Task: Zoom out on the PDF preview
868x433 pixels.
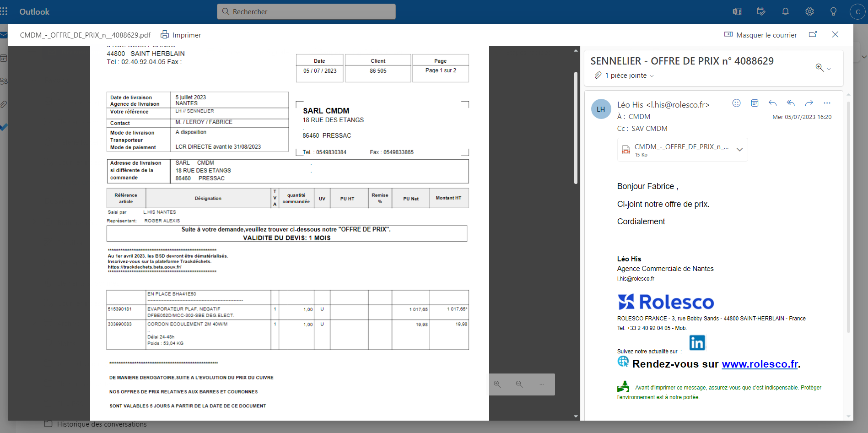Action: 519,384
